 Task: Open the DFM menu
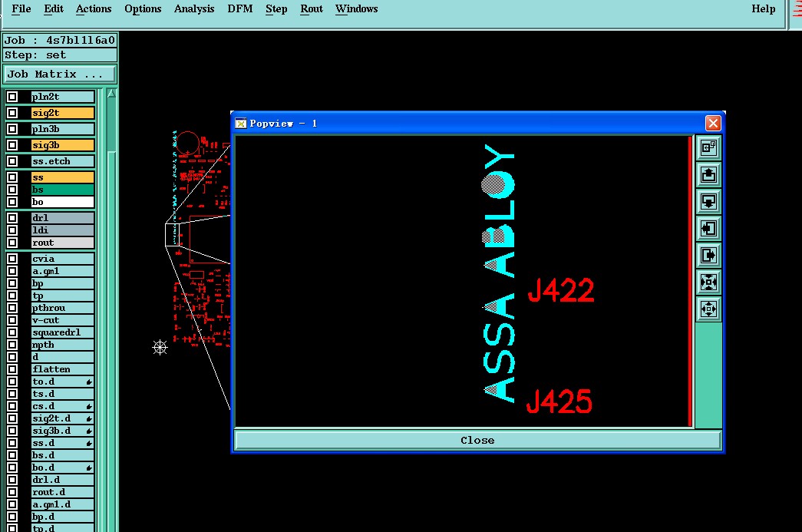[240, 8]
